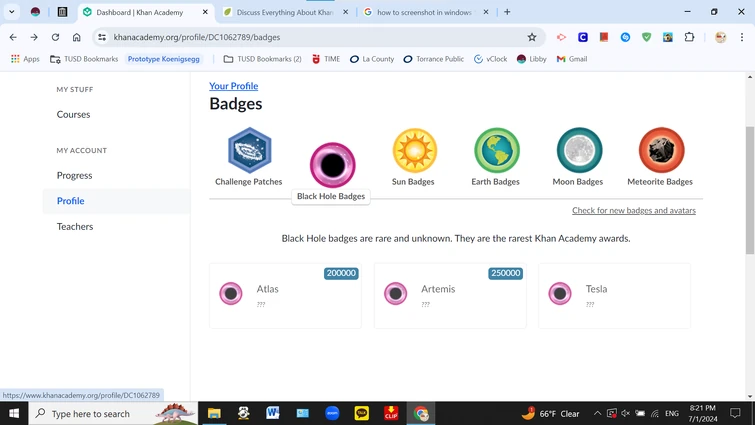Open Zoom from the taskbar

tap(332, 413)
